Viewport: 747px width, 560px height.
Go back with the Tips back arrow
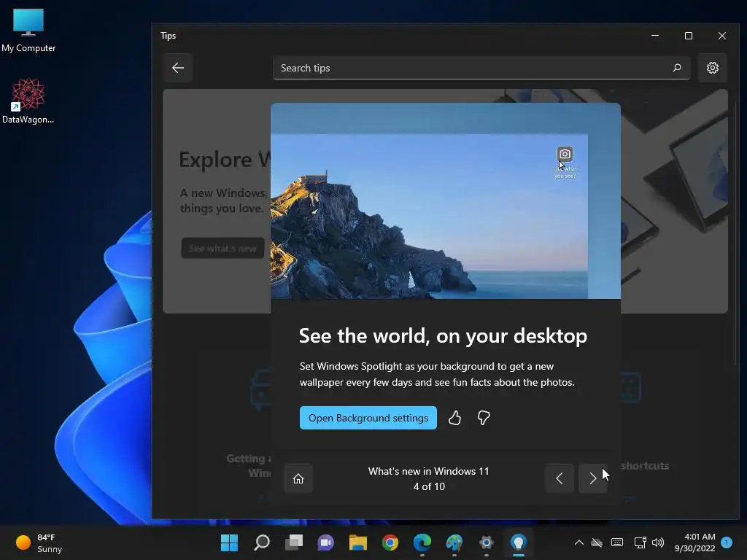(x=178, y=68)
